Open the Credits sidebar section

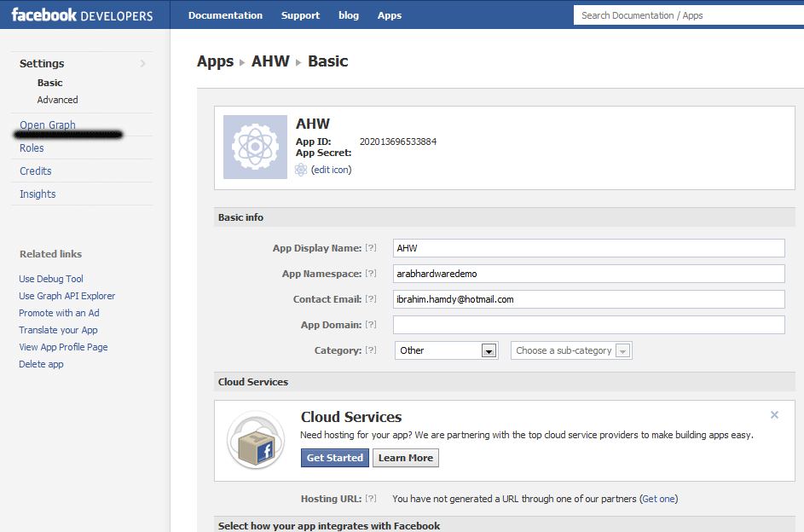click(x=35, y=171)
